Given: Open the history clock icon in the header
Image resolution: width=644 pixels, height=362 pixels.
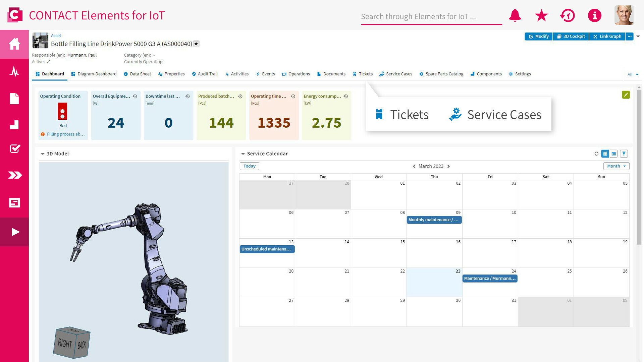Looking at the screenshot, I should [x=568, y=15].
